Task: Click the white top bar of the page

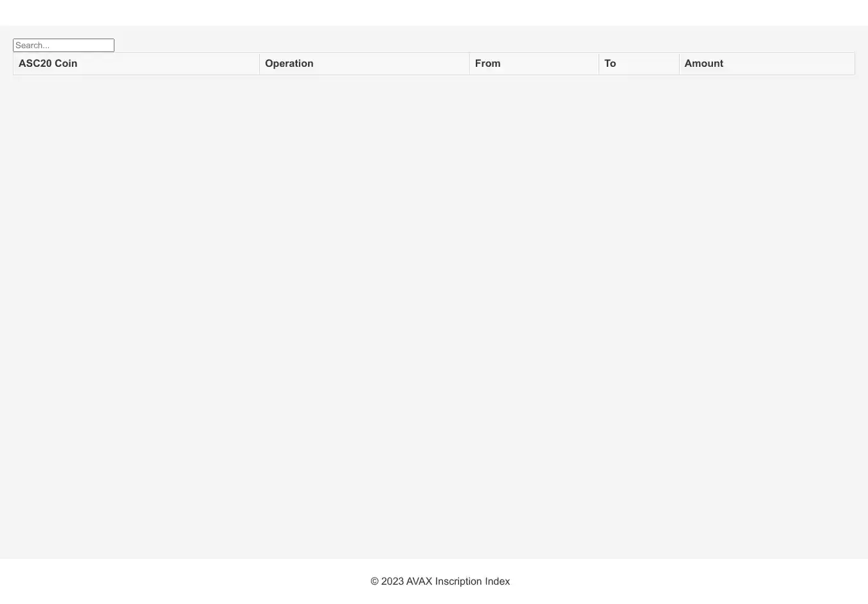Action: (434, 12)
